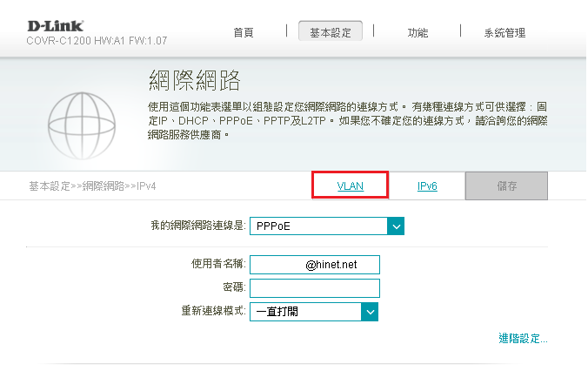Open the 首頁 menu
Screen dimensions: 588x371
[244, 33]
